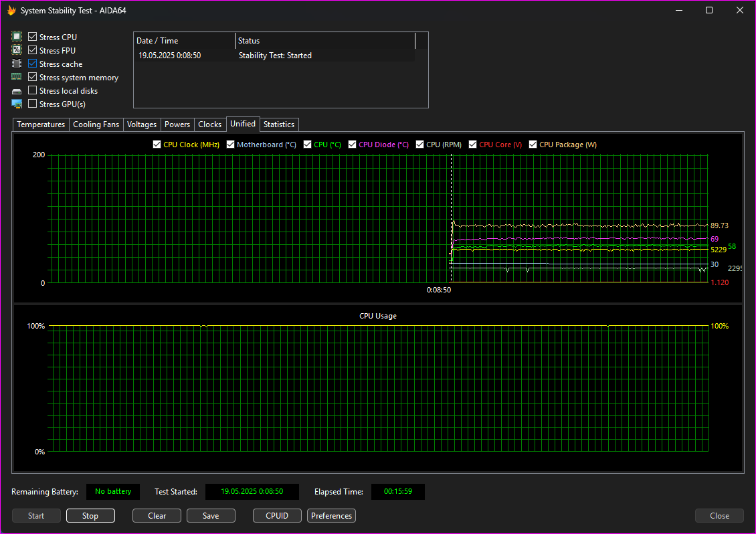Click the monitor icon beside Stress GPU(s)

pyautogui.click(x=17, y=104)
